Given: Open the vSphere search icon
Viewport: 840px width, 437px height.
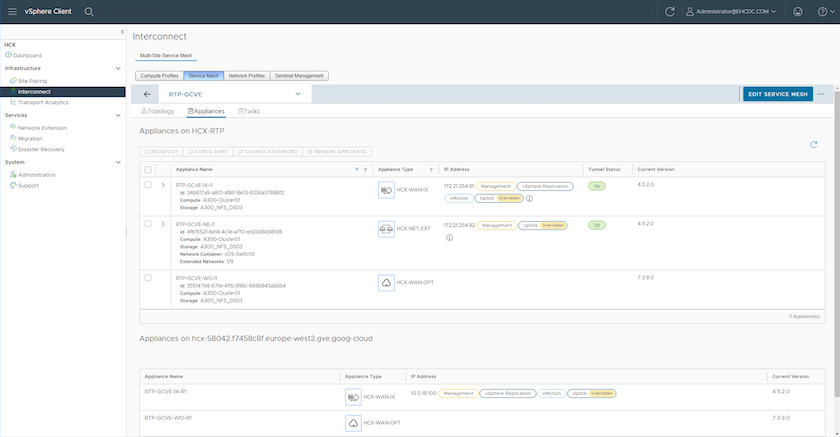Looking at the screenshot, I should pos(89,11).
